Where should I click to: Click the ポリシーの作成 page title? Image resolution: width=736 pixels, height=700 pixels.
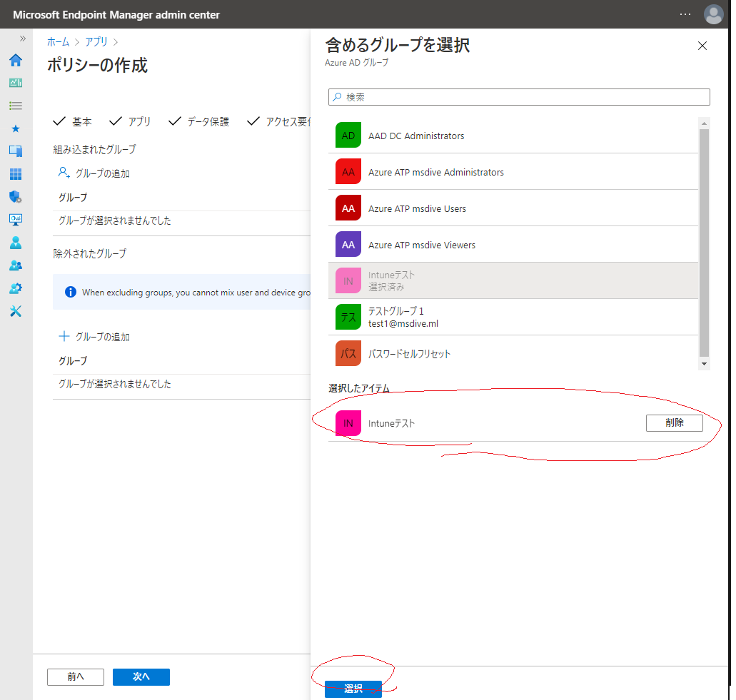pos(97,65)
